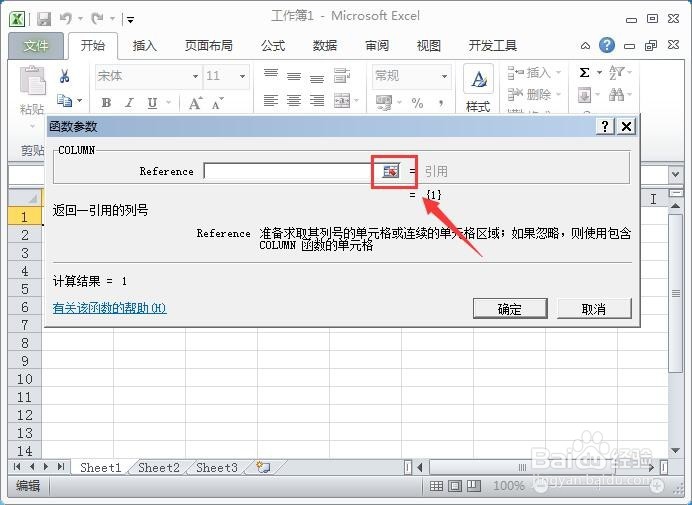Open the font size dropdown 11
Image resolution: width=692 pixels, height=505 pixels.
click(242, 76)
